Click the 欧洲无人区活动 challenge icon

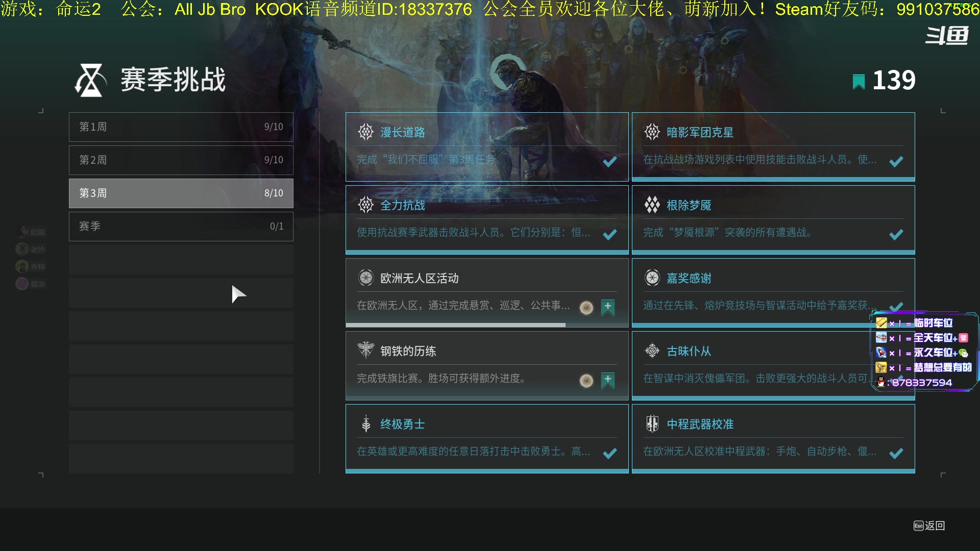point(366,278)
